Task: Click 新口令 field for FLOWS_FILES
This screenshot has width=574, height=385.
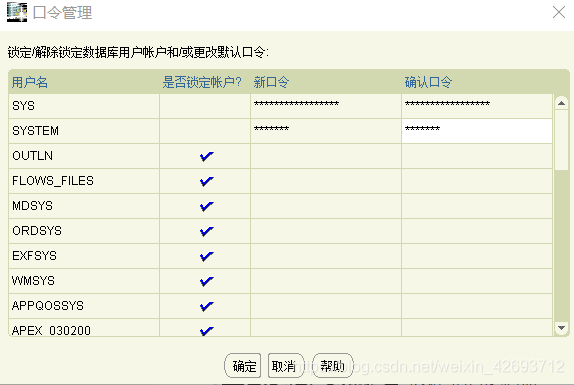Action: [326, 181]
